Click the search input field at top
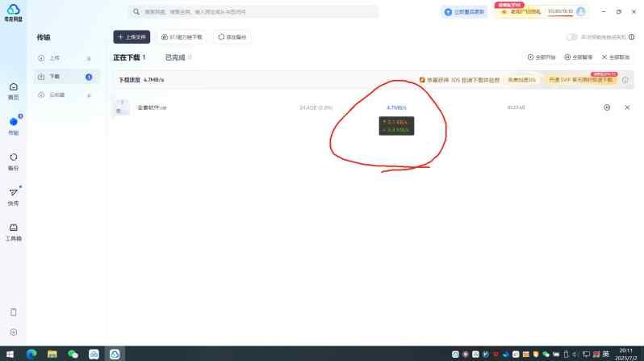Viewport: 644px width, 361px height. pyautogui.click(x=253, y=12)
